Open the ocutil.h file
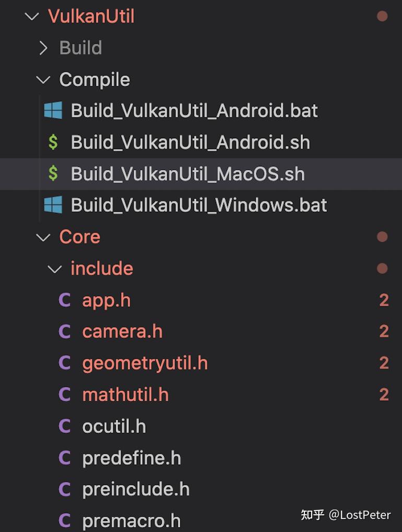This screenshot has width=402, height=532. coord(113,426)
